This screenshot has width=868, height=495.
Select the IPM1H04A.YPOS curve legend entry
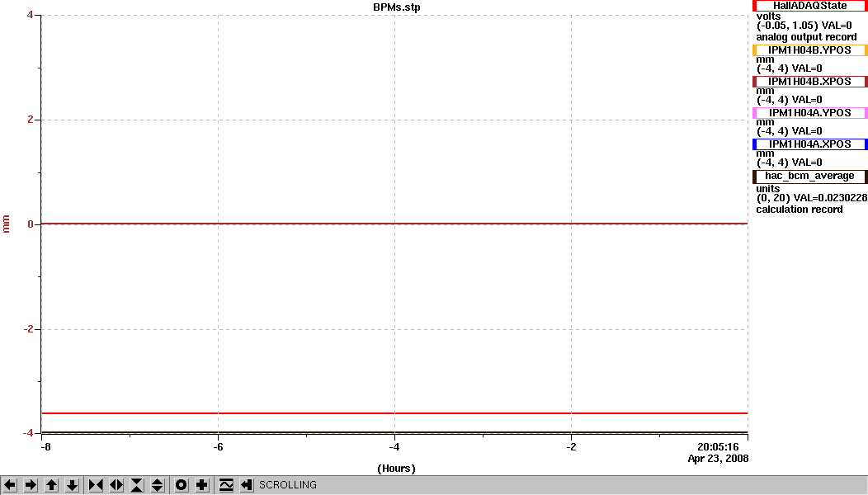tap(810, 113)
